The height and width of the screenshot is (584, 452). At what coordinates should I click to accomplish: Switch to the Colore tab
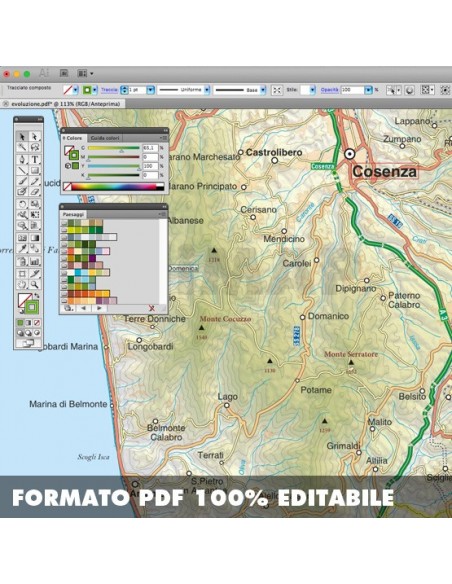[x=74, y=138]
